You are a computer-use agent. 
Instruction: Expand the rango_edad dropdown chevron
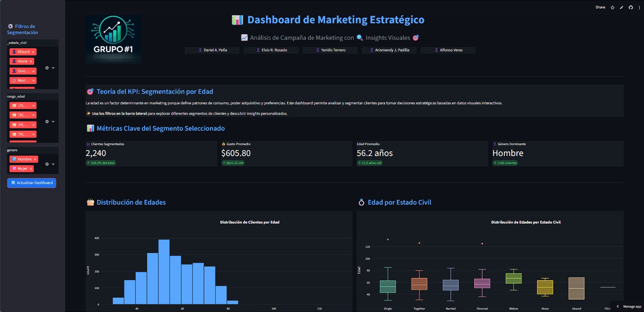tap(53, 121)
